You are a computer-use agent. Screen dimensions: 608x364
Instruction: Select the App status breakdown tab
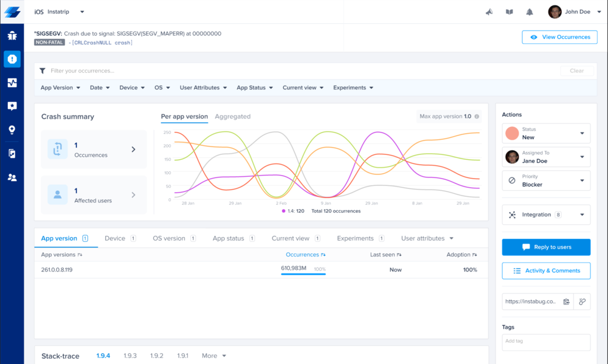coord(233,238)
